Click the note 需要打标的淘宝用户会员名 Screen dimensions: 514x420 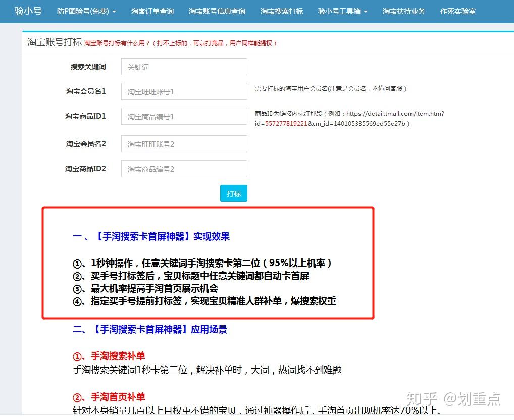[331, 88]
